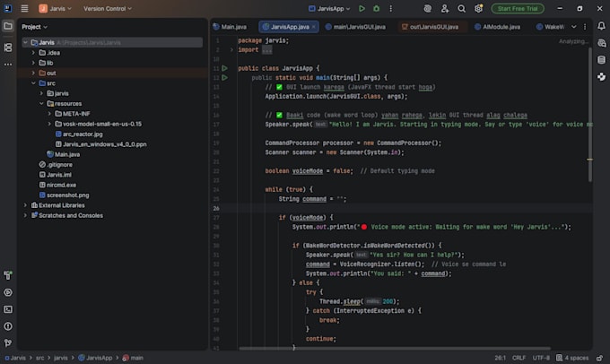Click JarvisApp breadcrumb in navigation bar
This screenshot has height=364, width=610.
point(95,358)
